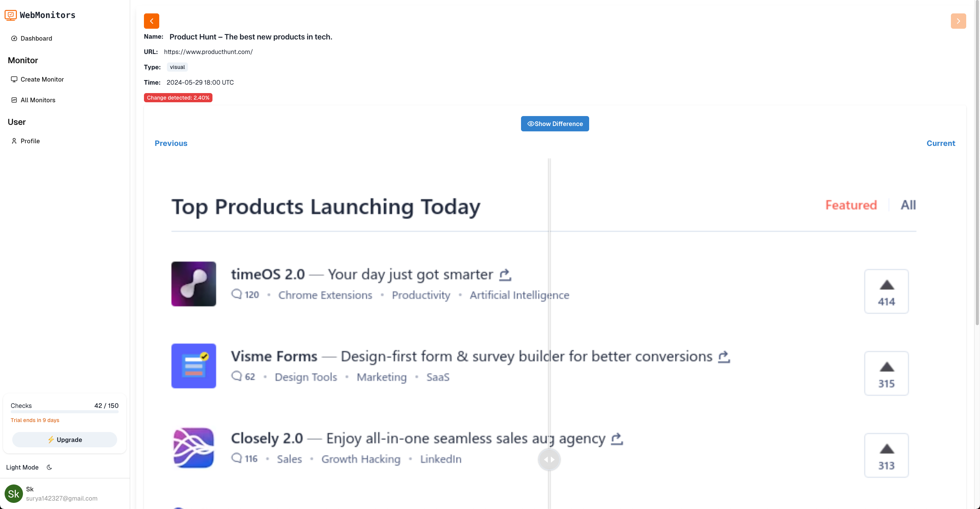
Task: Click the share icon beside Visme Forms
Action: pos(724,357)
